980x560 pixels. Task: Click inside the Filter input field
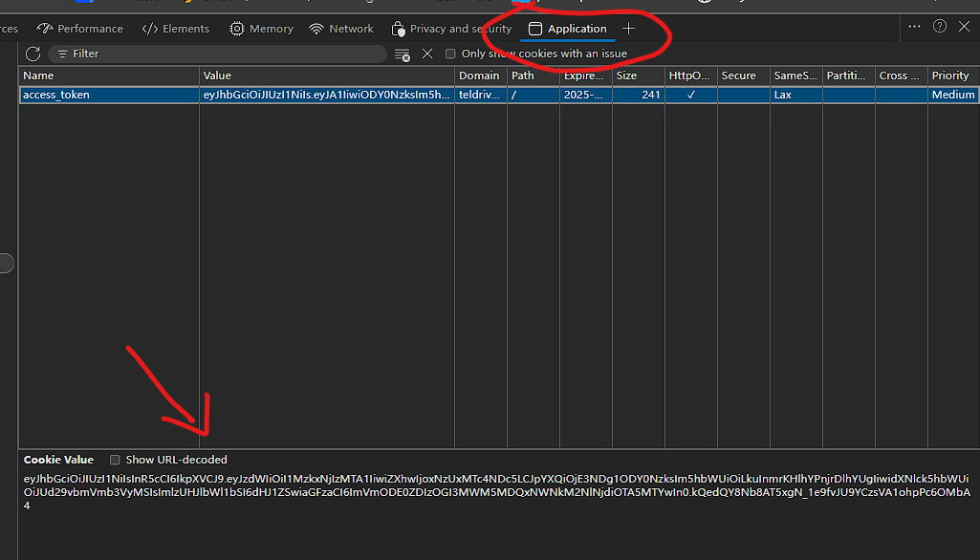pos(220,54)
